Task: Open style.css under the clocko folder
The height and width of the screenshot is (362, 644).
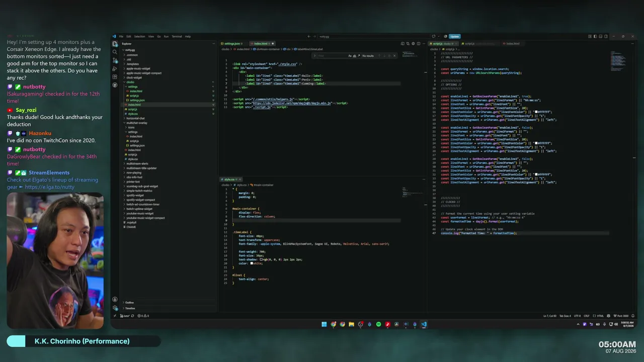Action: coord(133,114)
